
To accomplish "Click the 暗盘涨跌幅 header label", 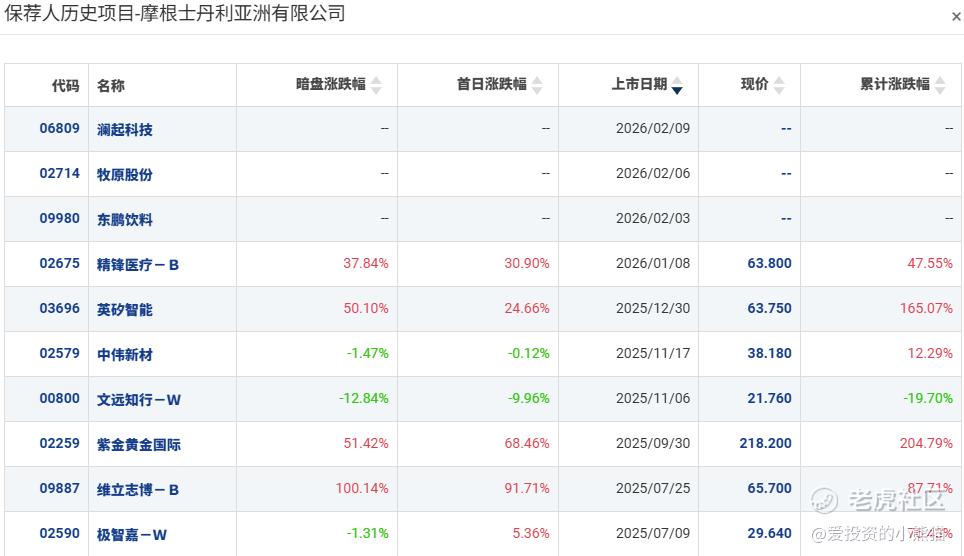I will (x=331, y=84).
